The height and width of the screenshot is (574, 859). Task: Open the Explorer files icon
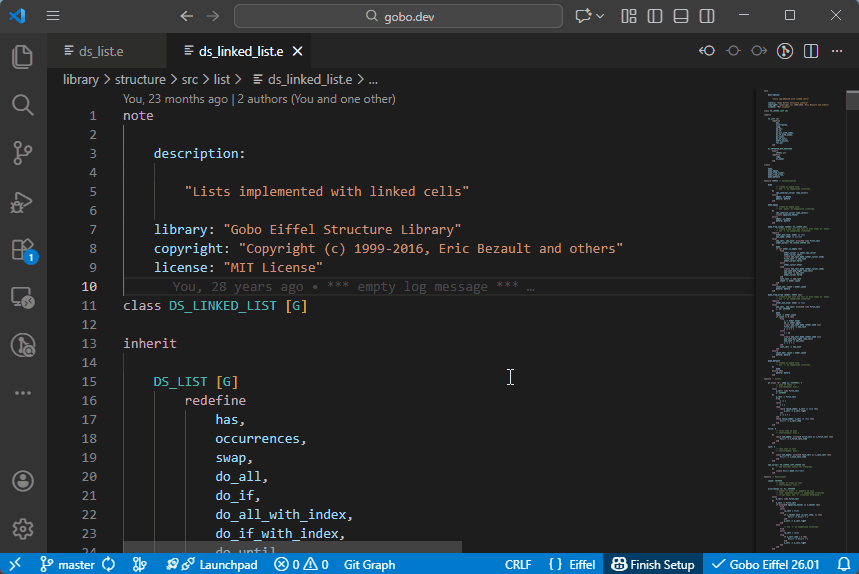22,56
